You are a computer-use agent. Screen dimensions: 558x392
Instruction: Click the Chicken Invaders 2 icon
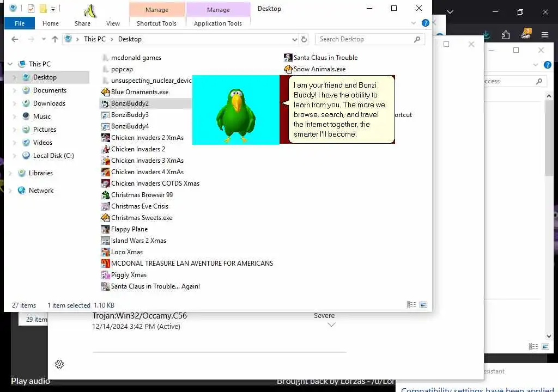click(x=105, y=149)
